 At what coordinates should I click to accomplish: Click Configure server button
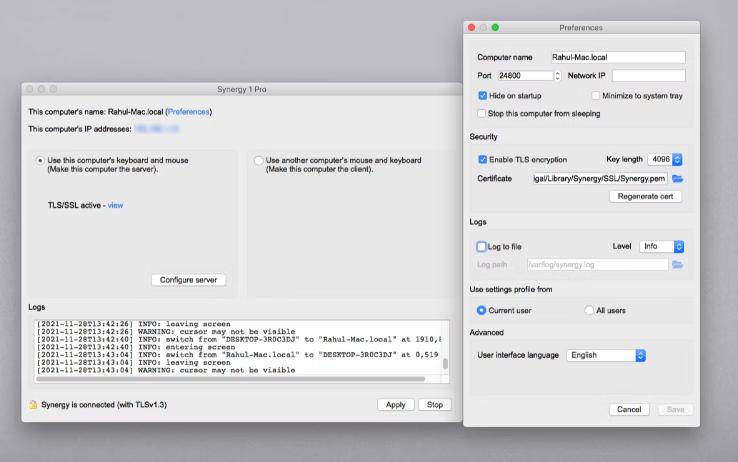(x=188, y=280)
